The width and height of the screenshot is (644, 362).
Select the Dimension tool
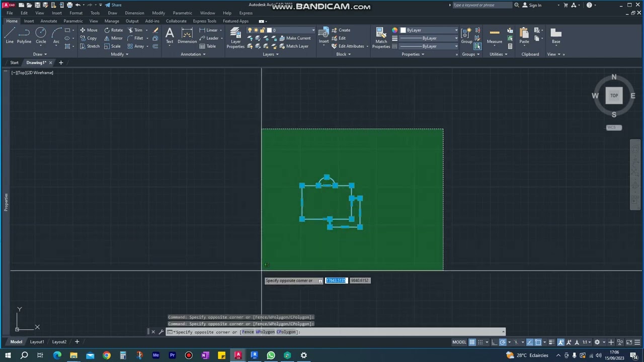187,36
